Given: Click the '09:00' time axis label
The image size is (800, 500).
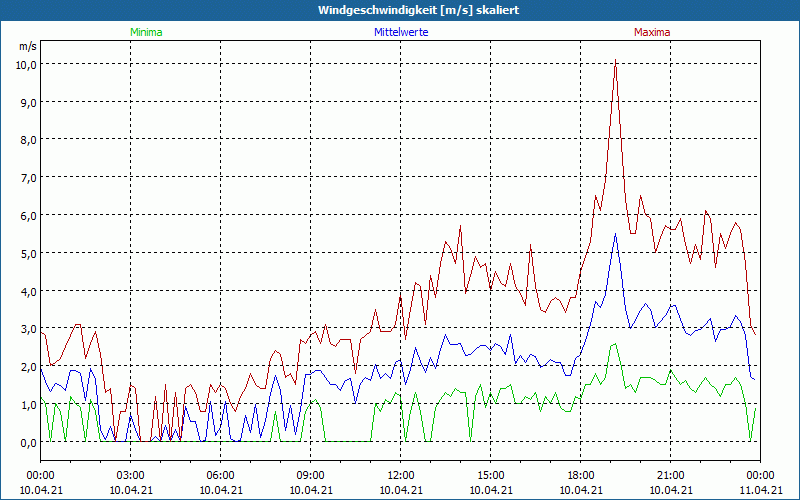Looking at the screenshot, I should click(x=311, y=476).
